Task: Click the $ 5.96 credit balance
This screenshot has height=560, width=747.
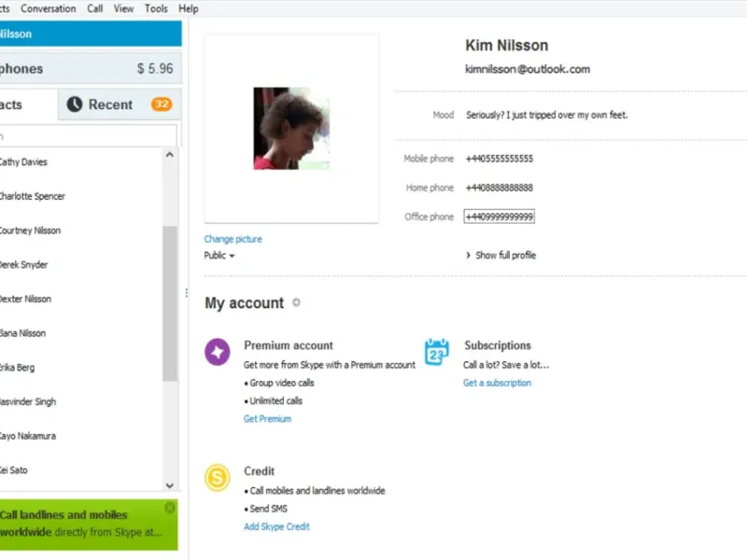Action: (155, 68)
